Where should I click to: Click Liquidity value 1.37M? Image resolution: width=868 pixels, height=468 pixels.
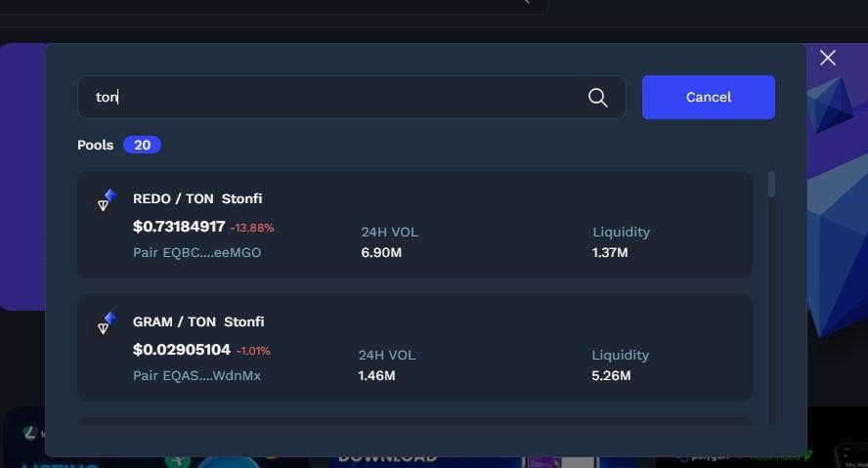point(610,252)
